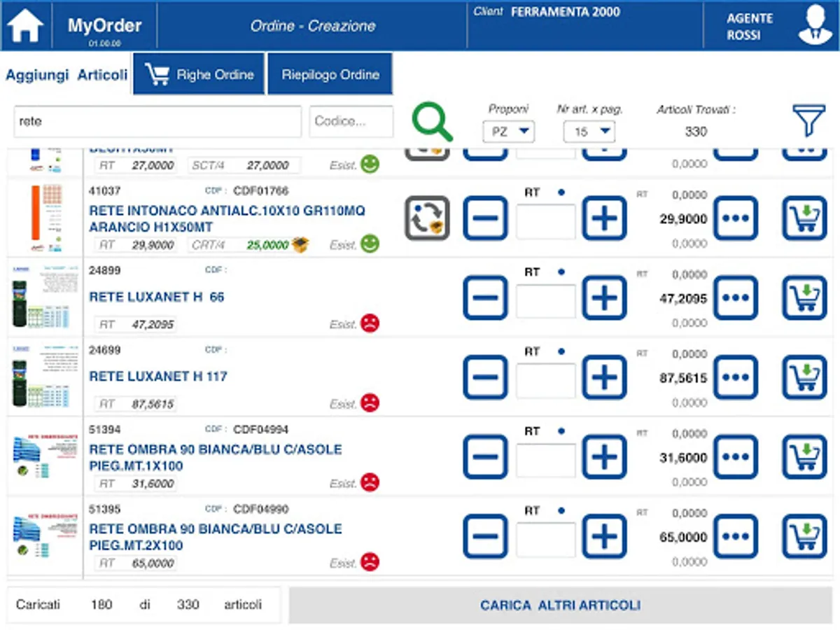Screen dimensions: 840x630
Task: Increase quantity for RETE OMBRA PIEG.MT.1X100
Action: click(x=605, y=457)
